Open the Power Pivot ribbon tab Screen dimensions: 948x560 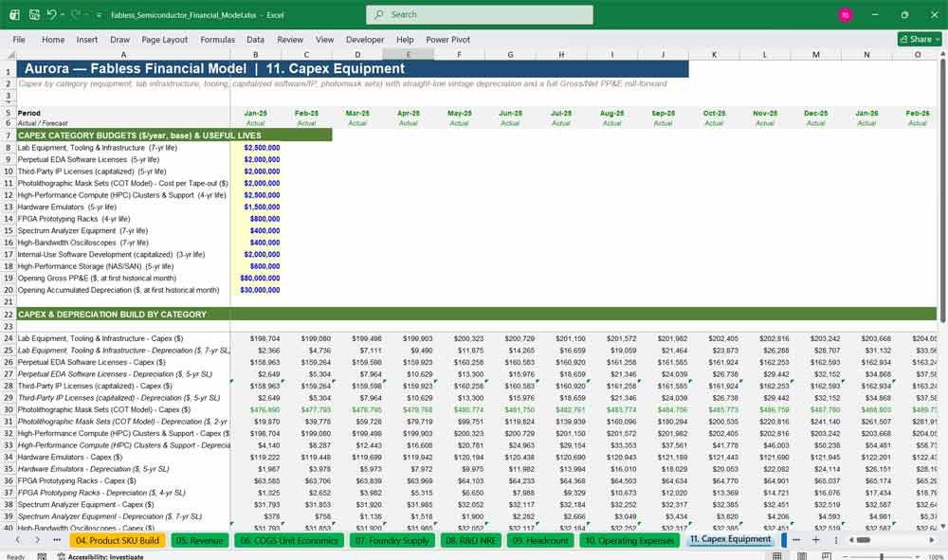pos(448,39)
